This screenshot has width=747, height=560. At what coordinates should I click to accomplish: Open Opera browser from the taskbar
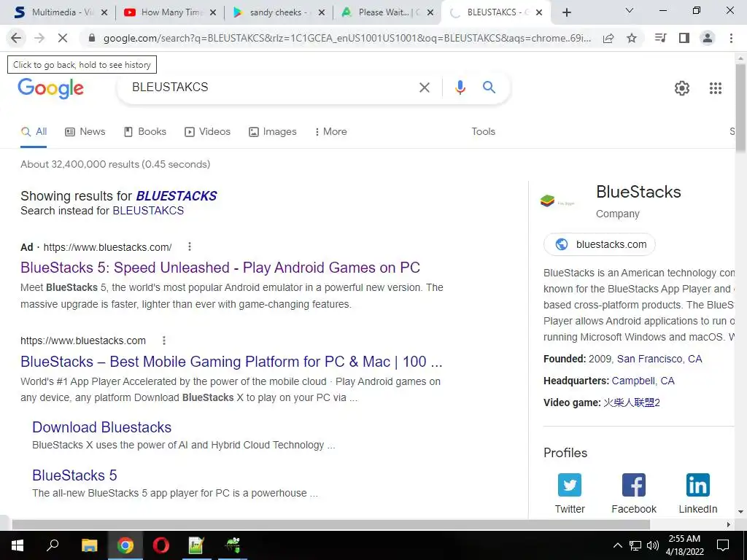coord(161,545)
